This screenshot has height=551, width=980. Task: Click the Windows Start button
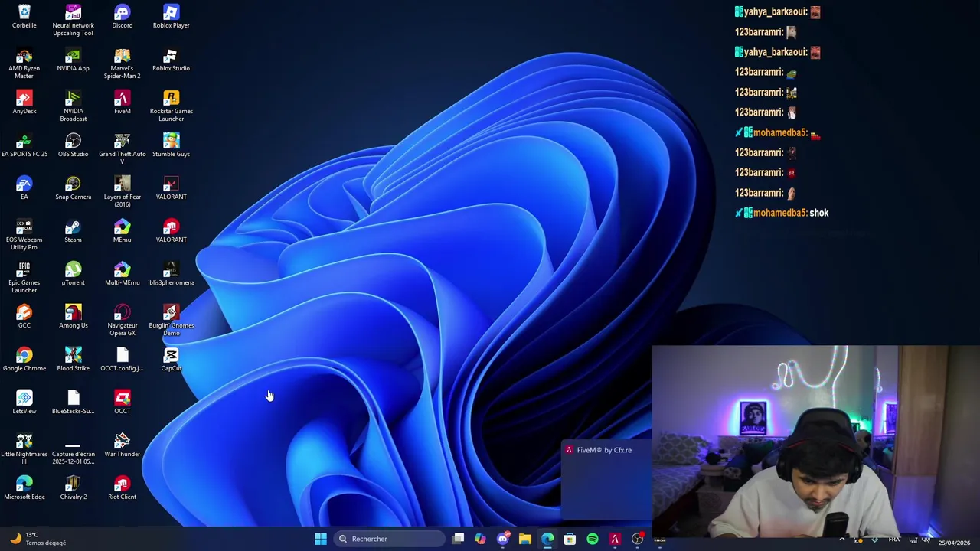[321, 539]
